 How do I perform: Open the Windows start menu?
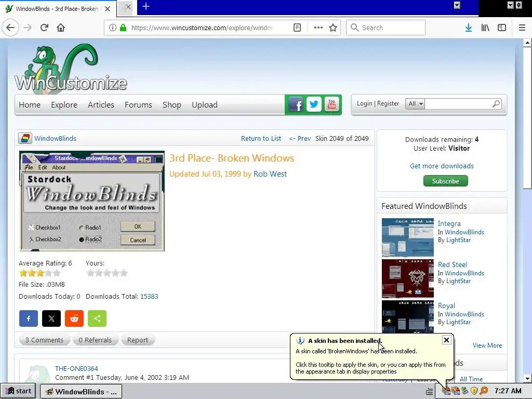click(x=19, y=391)
